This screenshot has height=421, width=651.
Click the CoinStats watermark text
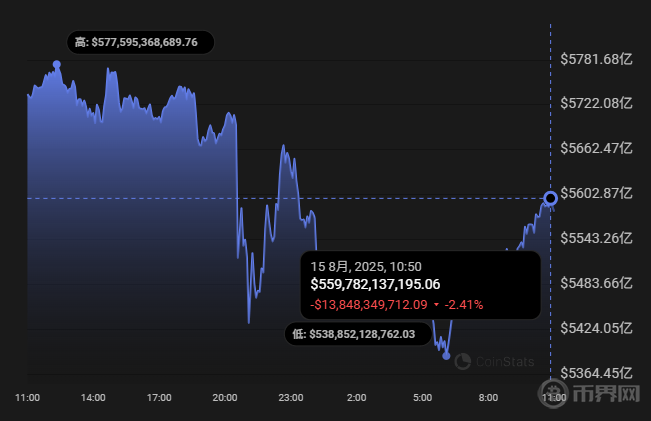(x=504, y=362)
